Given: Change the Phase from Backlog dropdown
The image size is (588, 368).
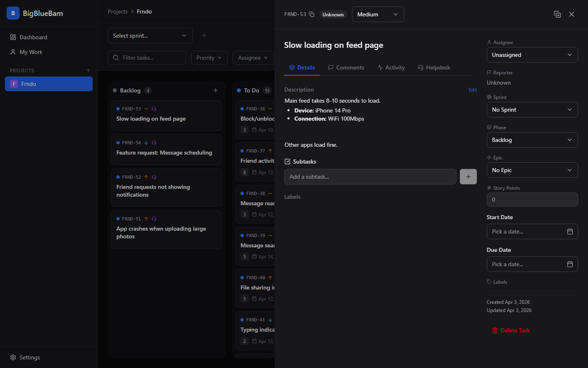Looking at the screenshot, I should click(x=532, y=140).
